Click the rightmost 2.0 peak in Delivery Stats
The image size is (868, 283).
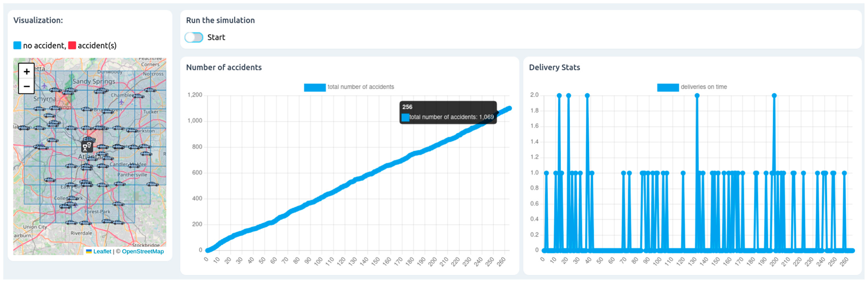[774, 96]
